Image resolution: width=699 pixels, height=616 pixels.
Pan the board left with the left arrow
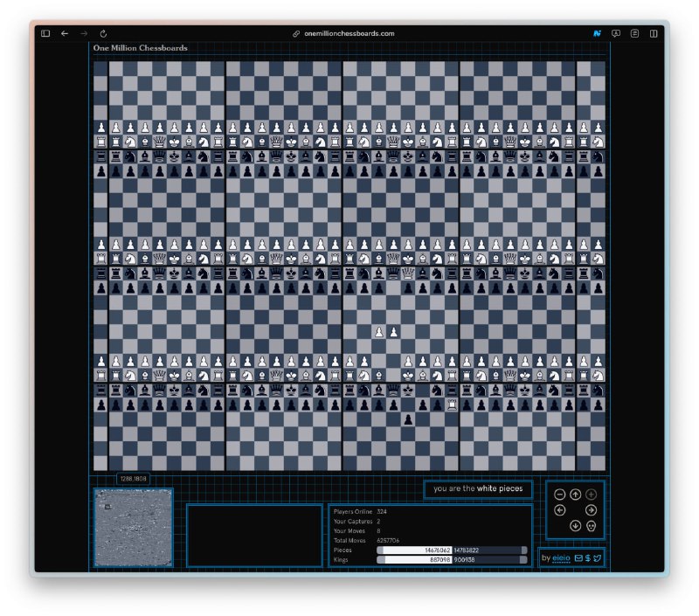559,510
